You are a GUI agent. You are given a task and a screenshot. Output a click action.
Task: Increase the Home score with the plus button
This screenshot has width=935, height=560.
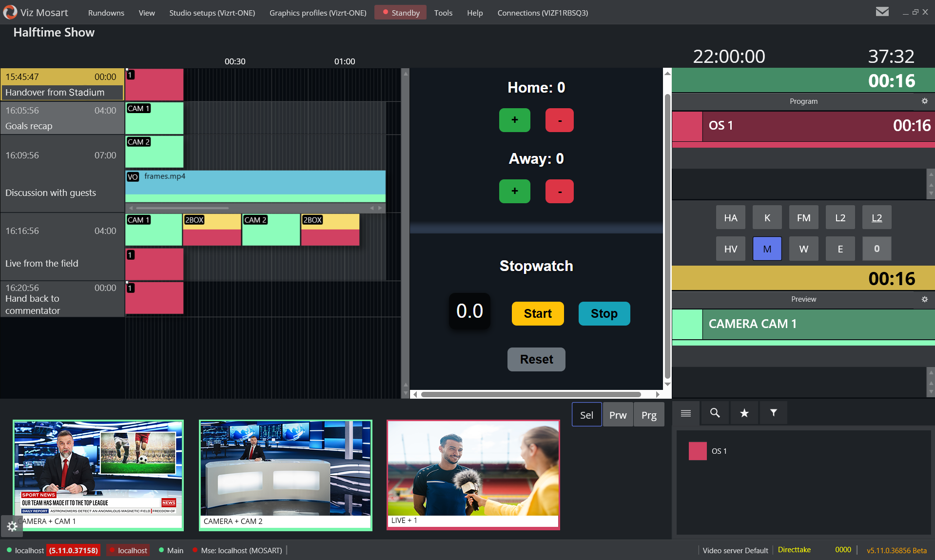coord(514,120)
